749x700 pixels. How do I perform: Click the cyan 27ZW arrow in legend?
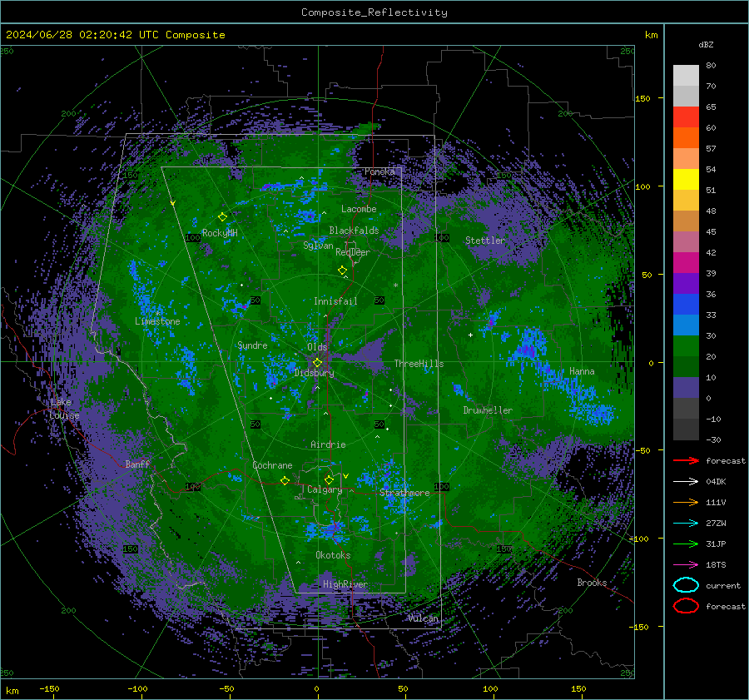pyautogui.click(x=686, y=524)
